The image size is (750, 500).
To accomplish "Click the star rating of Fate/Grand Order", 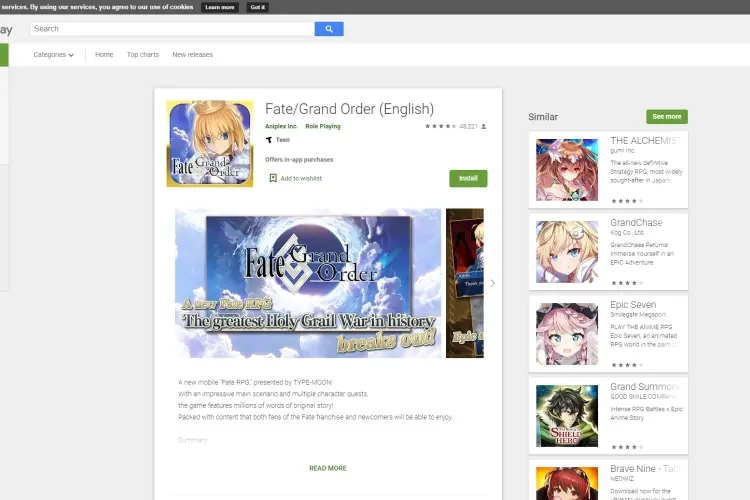I will pyautogui.click(x=441, y=126).
